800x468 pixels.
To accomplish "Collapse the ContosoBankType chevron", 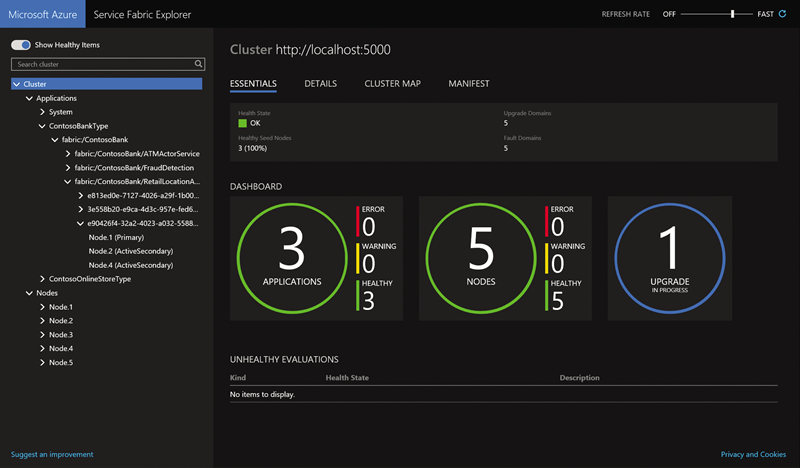I will (x=42, y=126).
